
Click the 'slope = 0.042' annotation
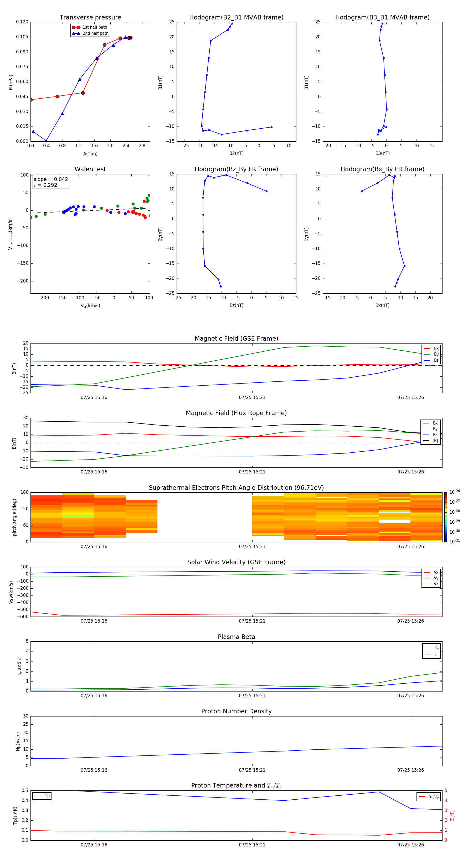[51, 179]
